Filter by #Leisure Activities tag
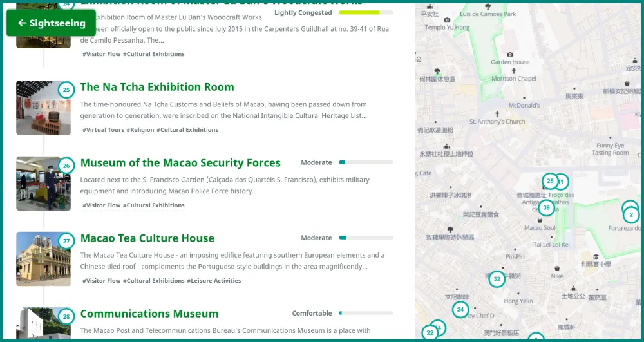The width and height of the screenshot is (644, 342). coord(214,281)
